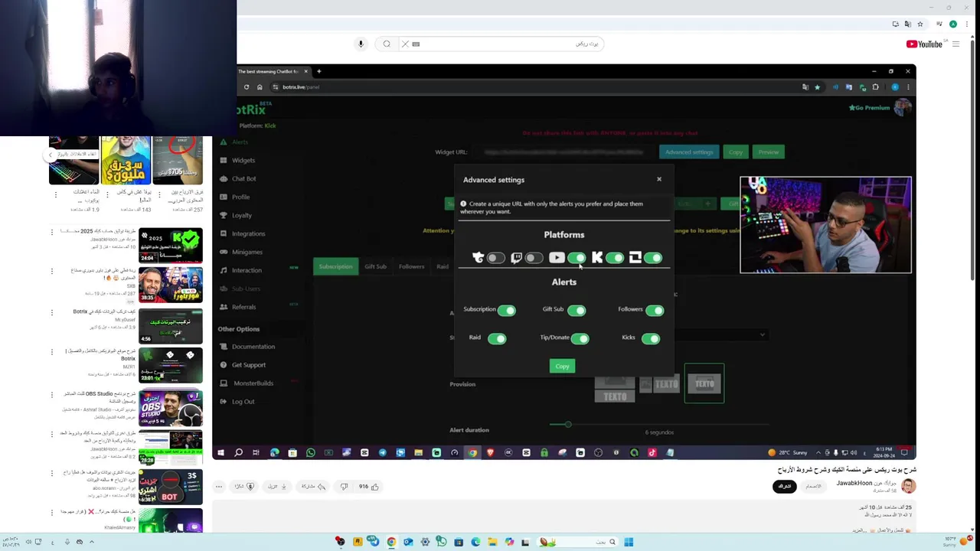Image resolution: width=980 pixels, height=551 pixels.
Task: Turn off the Kick platform toggle
Action: coord(615,258)
